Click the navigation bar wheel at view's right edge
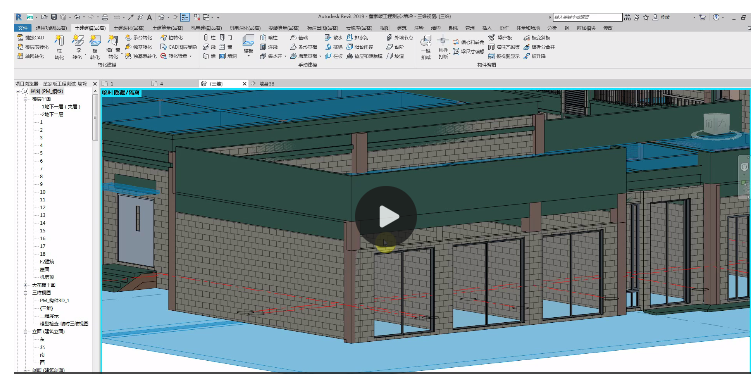This screenshot has width=751, height=374. pos(744,167)
